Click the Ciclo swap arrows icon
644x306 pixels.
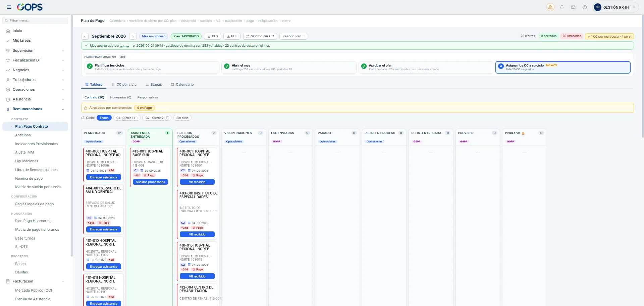[83, 118]
